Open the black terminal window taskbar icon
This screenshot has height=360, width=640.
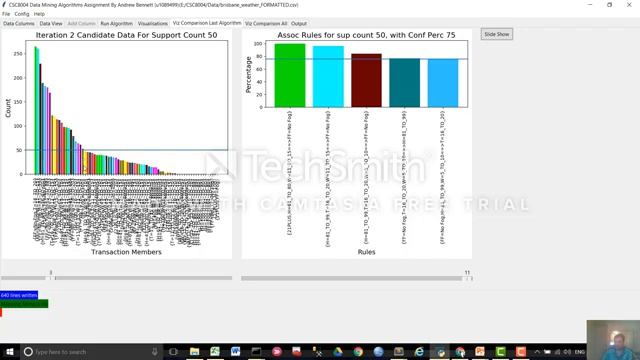(256, 351)
